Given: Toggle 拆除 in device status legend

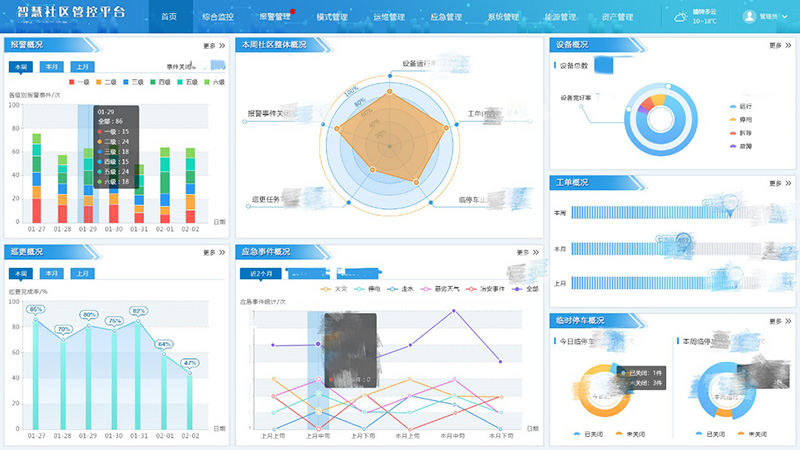Looking at the screenshot, I should (741, 133).
